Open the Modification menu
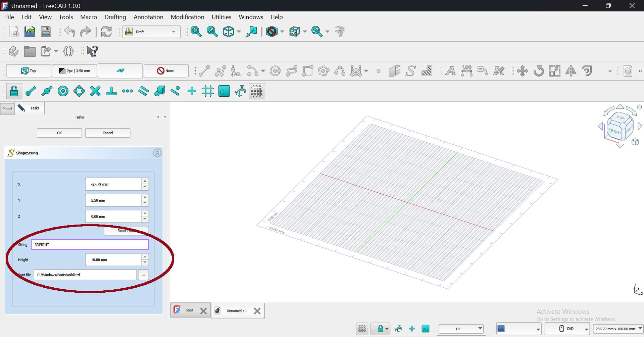The image size is (644, 337). pyautogui.click(x=187, y=17)
